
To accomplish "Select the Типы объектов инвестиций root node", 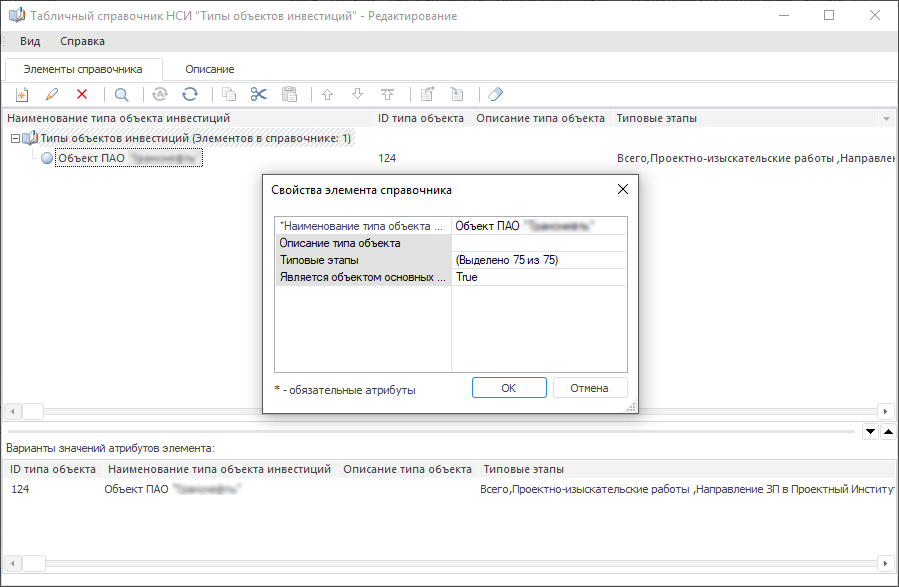I will 195,138.
